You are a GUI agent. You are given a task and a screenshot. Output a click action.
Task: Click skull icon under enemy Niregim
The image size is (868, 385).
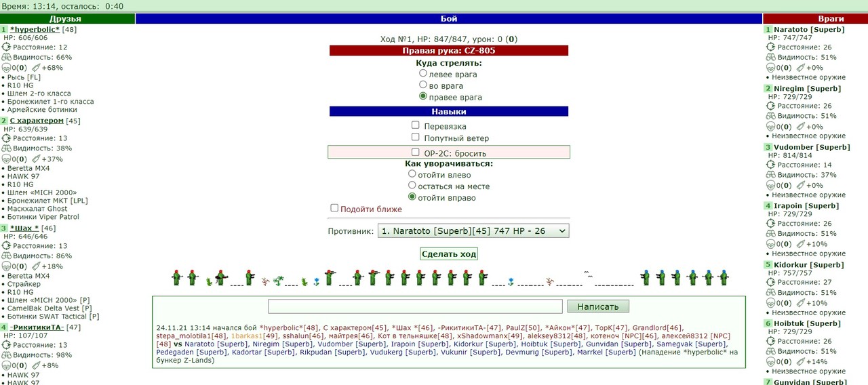click(771, 127)
